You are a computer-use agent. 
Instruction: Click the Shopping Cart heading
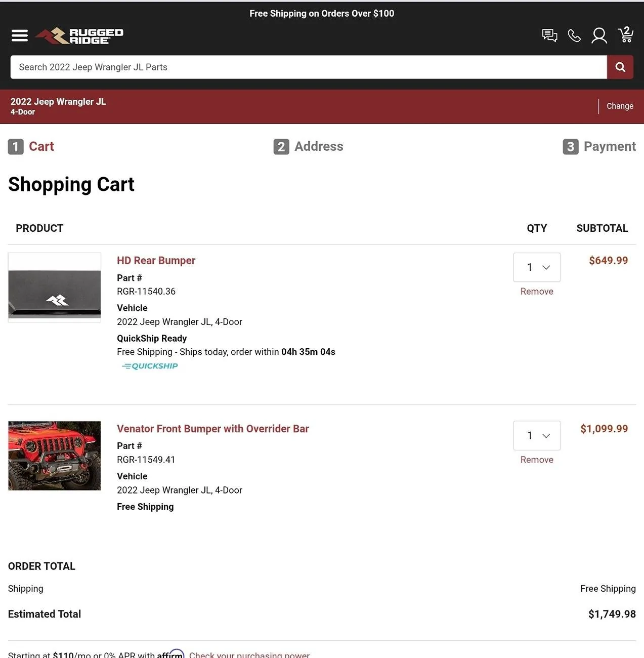coord(71,184)
